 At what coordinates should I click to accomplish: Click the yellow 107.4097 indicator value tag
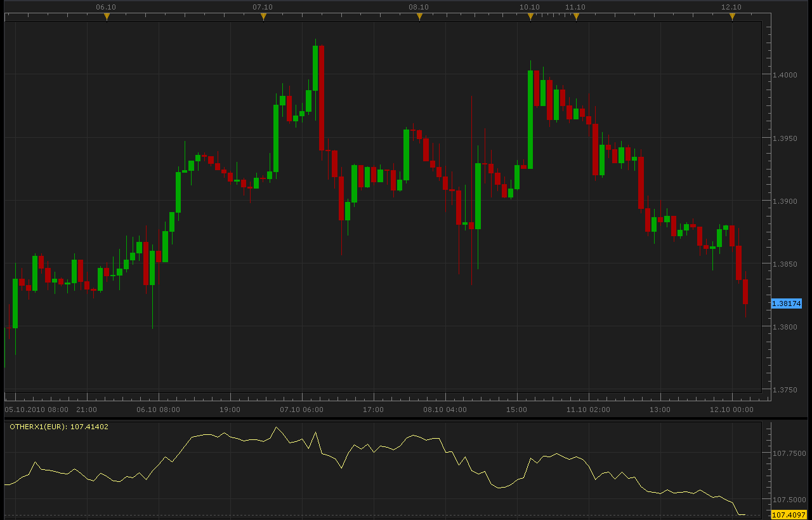(x=789, y=515)
